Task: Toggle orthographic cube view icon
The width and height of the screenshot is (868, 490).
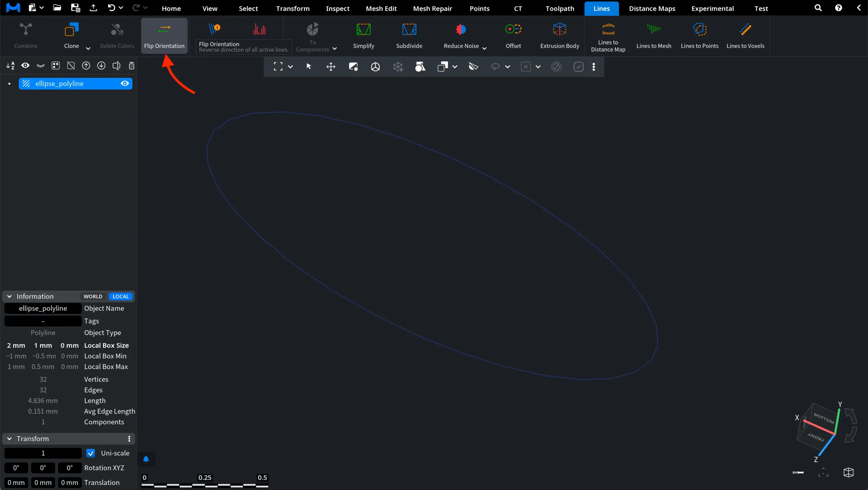Action: (848, 472)
